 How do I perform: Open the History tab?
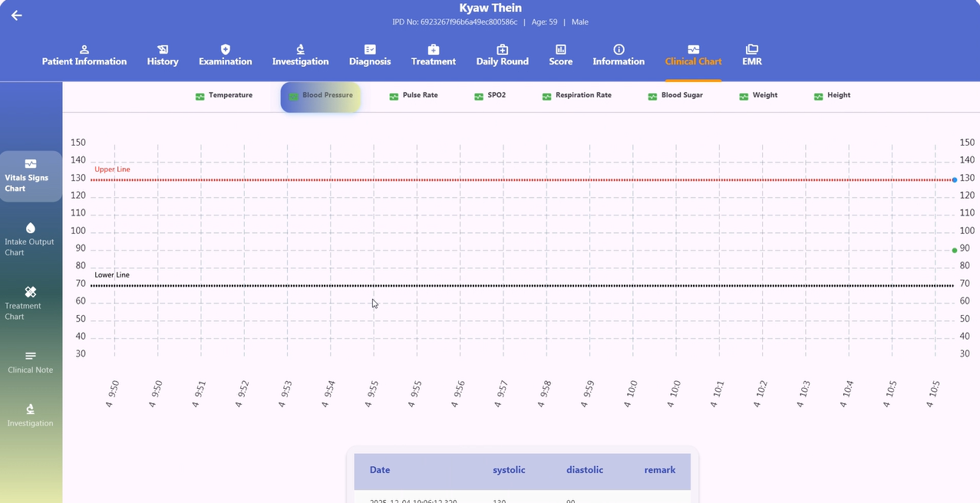point(163,55)
